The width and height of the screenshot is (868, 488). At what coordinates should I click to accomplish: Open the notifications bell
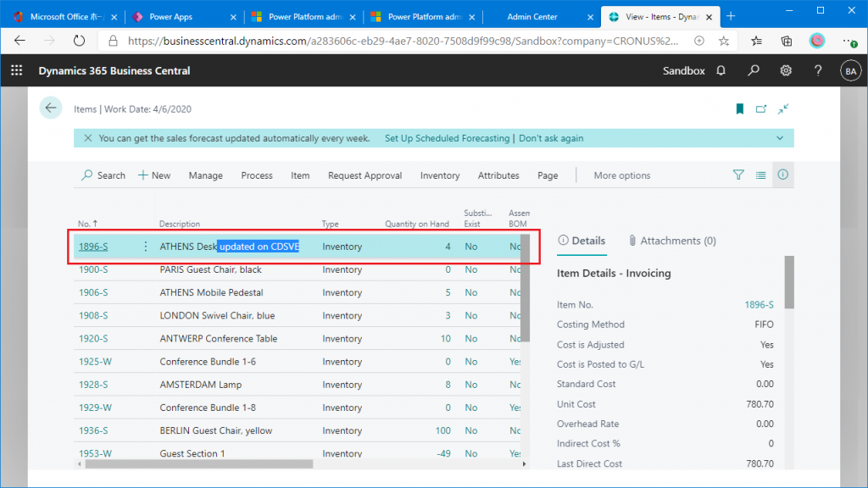point(721,70)
